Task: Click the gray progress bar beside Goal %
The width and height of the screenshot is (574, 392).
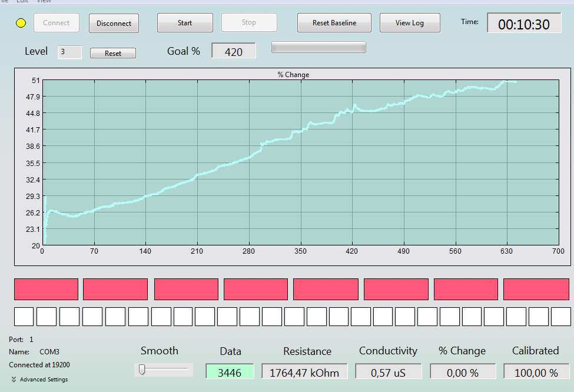Action: [x=318, y=47]
